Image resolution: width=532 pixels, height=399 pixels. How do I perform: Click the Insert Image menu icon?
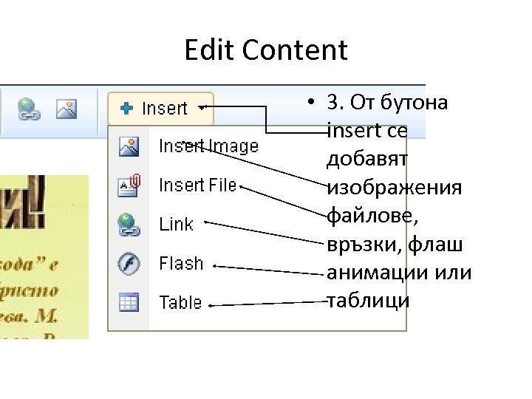[x=129, y=146]
